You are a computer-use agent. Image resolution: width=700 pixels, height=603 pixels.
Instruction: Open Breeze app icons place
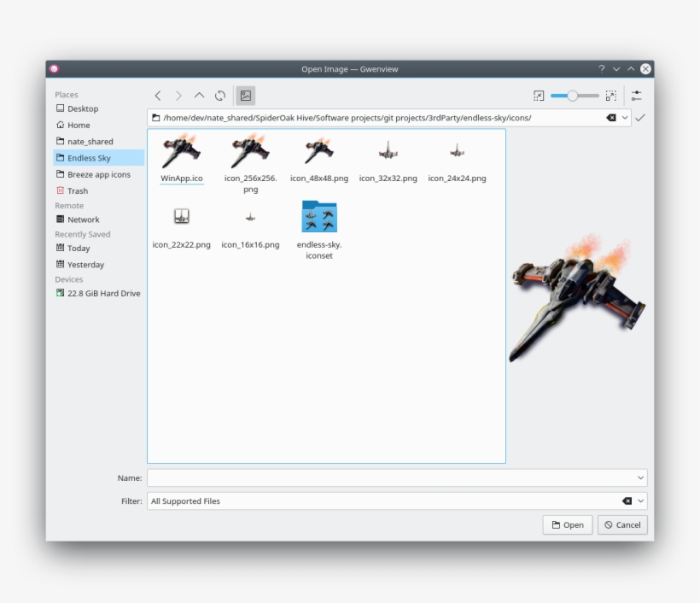pyautogui.click(x=99, y=174)
